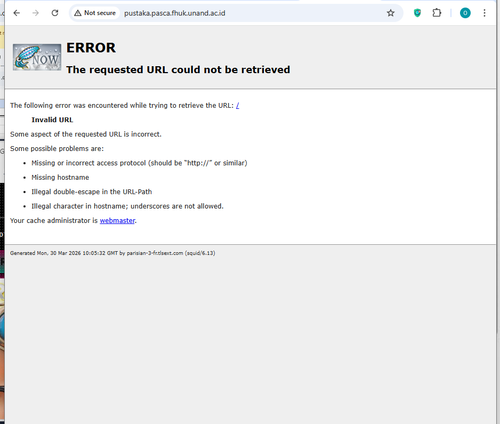
Task: Click "Illegal character in hostname" bullet
Action: pyautogui.click(x=127, y=206)
